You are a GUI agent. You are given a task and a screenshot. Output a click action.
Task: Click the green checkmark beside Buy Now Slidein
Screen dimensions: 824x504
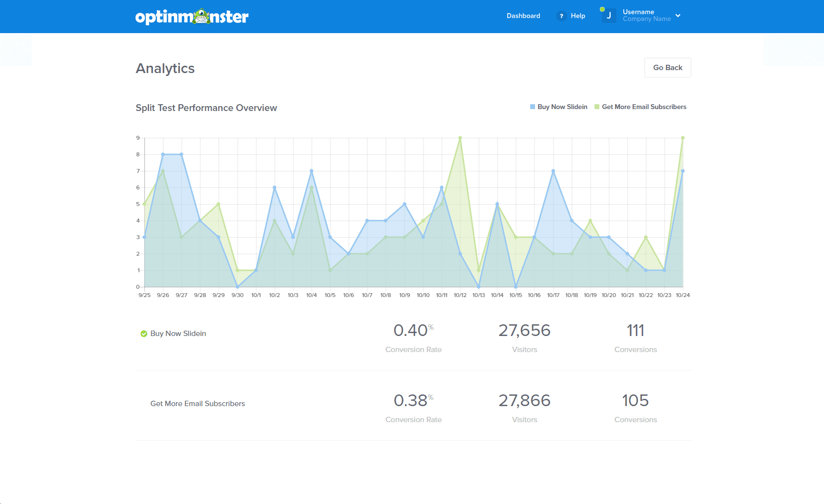[x=144, y=334]
